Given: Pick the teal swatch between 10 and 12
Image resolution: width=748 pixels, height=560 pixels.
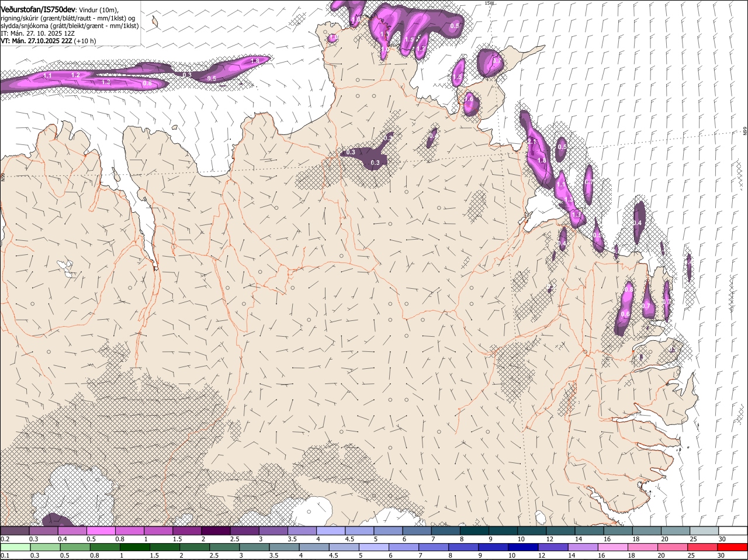Looking at the screenshot, I should [532, 530].
